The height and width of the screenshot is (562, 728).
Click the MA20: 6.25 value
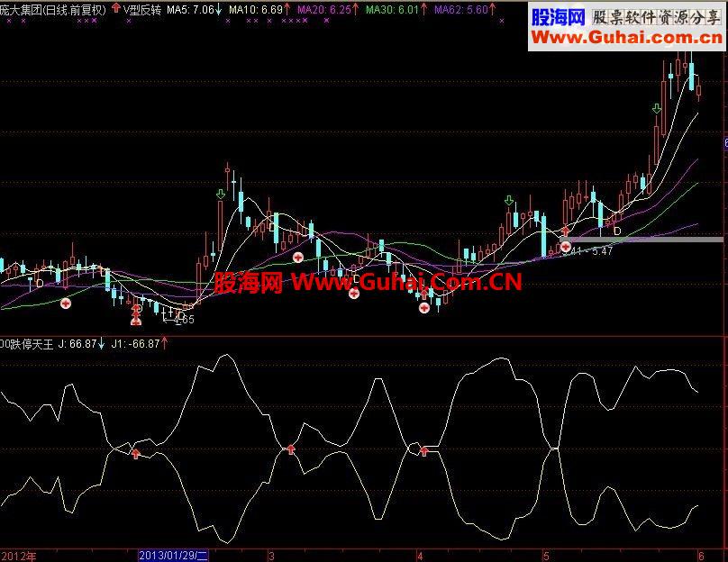[x=324, y=10]
